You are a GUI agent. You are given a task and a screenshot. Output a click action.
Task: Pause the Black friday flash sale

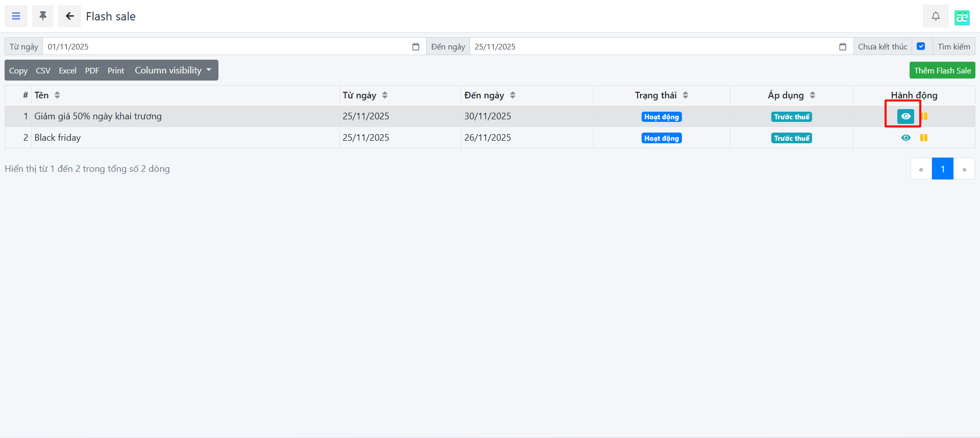(x=923, y=138)
